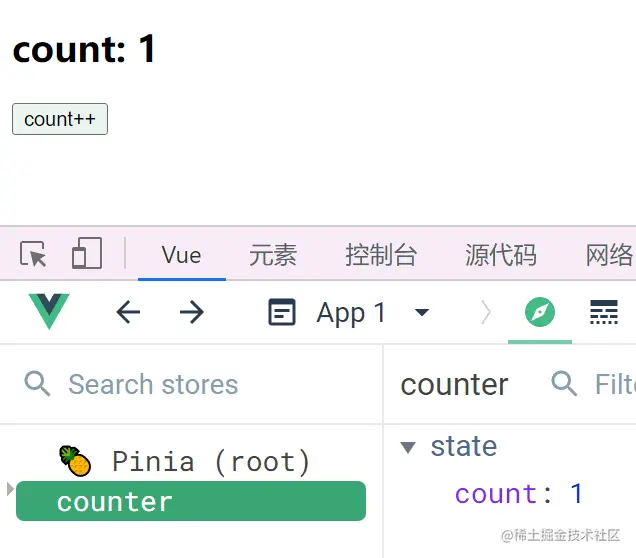Open the timeline layers icon
636x558 pixels.
point(604,312)
